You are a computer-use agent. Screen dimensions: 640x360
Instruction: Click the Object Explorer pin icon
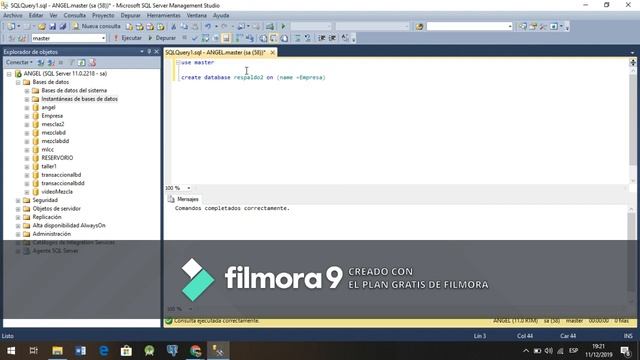(x=149, y=51)
